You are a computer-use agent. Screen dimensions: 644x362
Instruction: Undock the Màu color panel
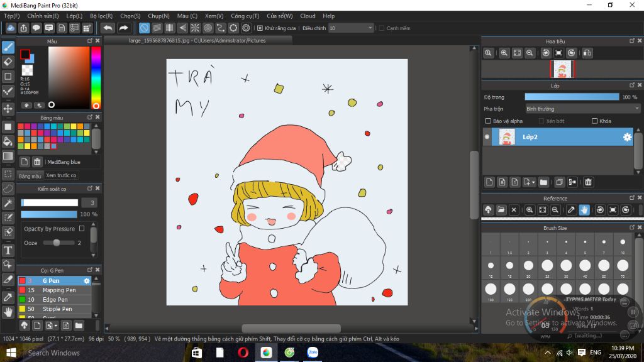[x=89, y=41]
